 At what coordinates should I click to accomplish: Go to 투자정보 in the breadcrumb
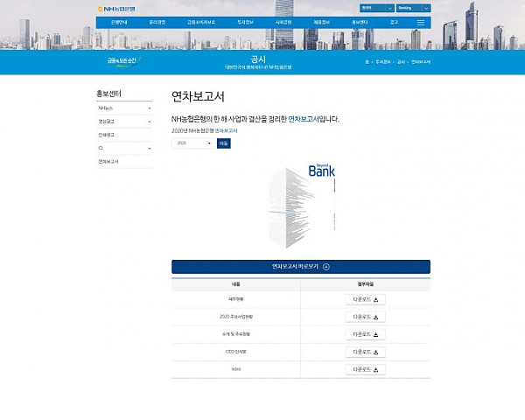[x=382, y=62]
